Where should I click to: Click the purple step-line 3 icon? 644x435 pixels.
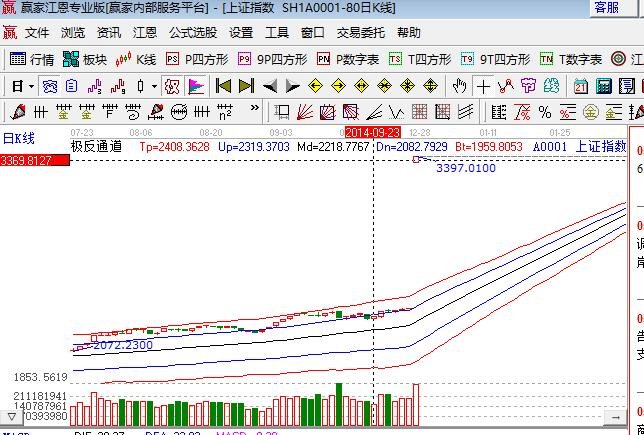[94, 86]
